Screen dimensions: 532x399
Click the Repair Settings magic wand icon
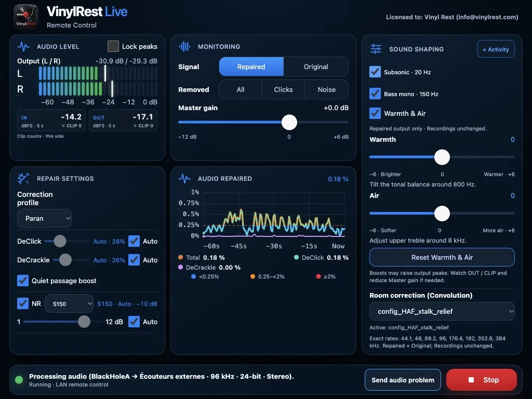pyautogui.click(x=23, y=179)
